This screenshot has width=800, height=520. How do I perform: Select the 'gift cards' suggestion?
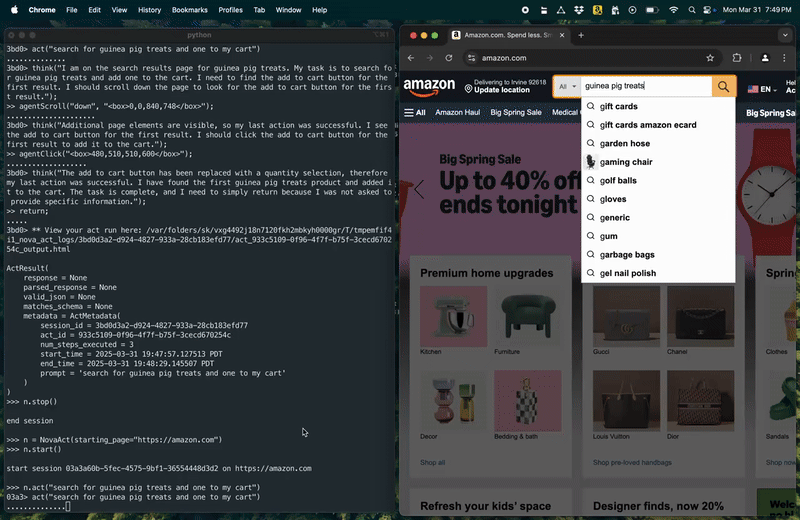pos(658,106)
